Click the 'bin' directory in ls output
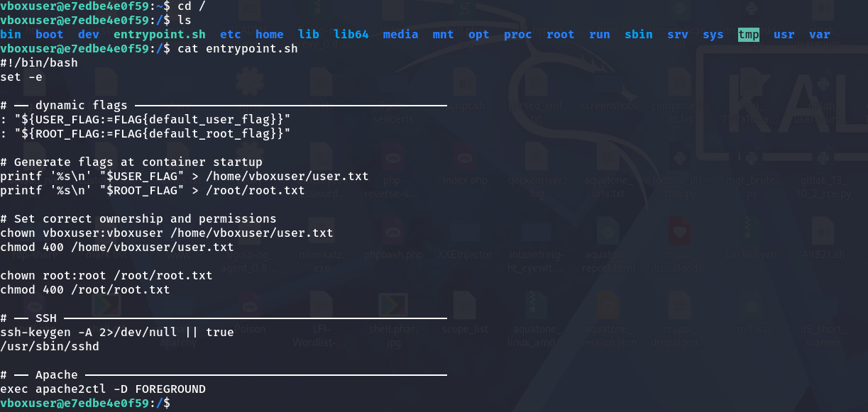The height and width of the screenshot is (412, 868). tap(11, 34)
